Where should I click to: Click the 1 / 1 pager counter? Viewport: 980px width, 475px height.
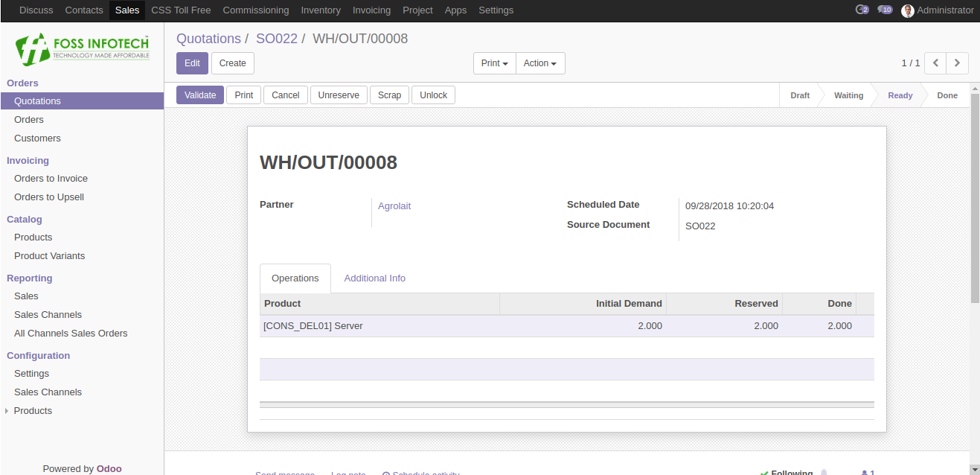point(911,63)
